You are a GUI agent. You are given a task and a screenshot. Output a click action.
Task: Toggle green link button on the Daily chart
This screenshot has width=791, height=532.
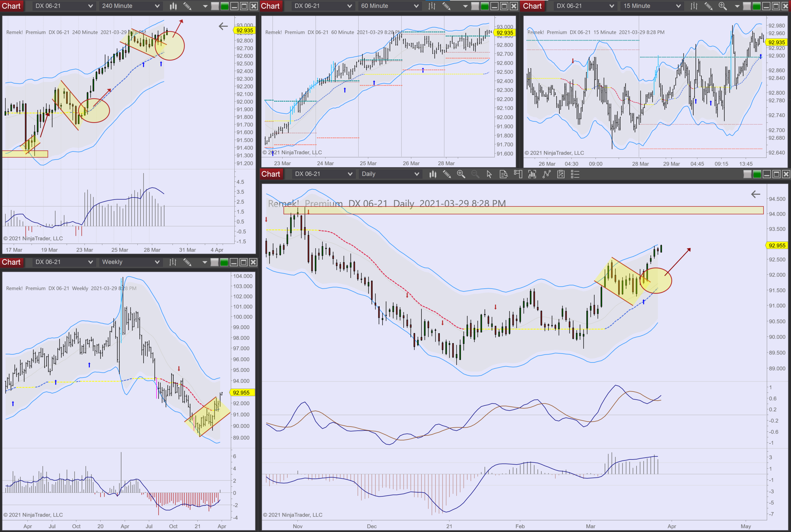757,174
